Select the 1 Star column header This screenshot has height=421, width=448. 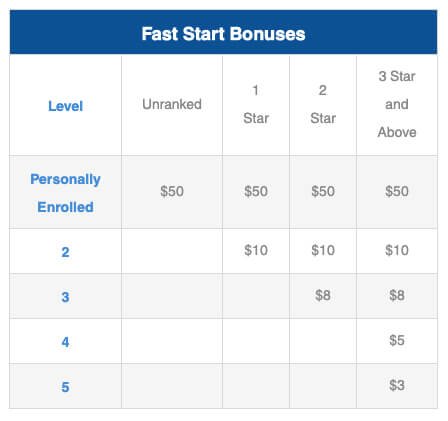tap(256, 104)
